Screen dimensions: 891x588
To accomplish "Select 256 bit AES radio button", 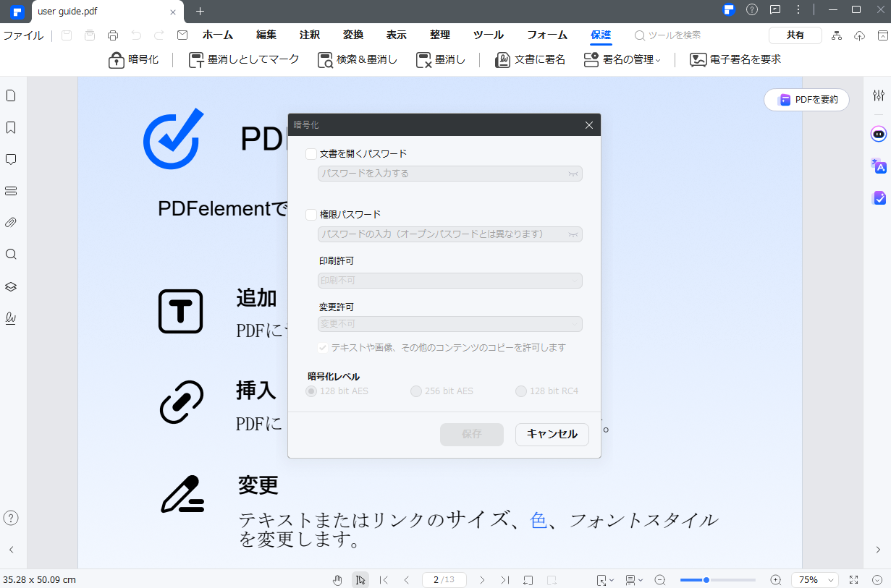I will point(415,391).
